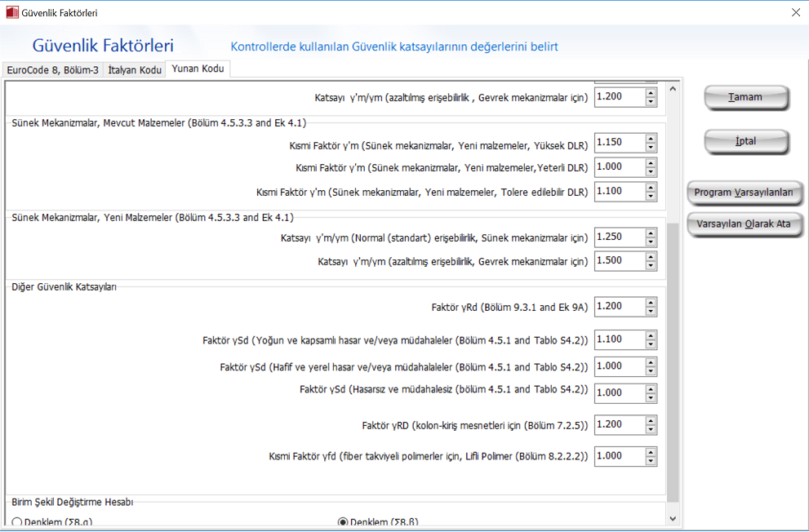
Task: Increase the Yeterli DLR partial factor value
Action: [x=651, y=162]
